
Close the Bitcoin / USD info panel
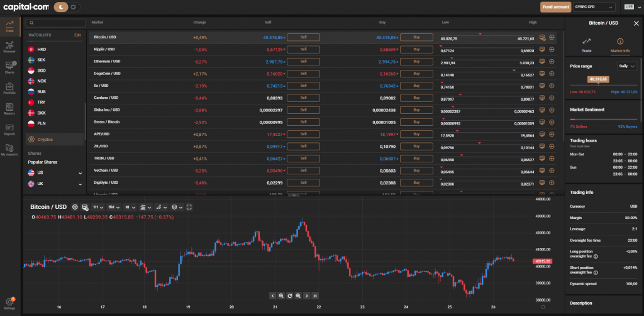tap(636, 23)
